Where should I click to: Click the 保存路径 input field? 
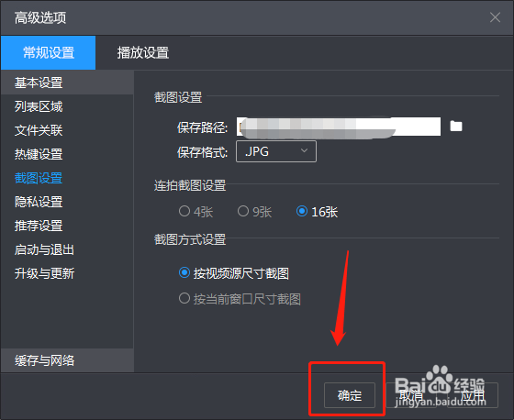(339, 127)
